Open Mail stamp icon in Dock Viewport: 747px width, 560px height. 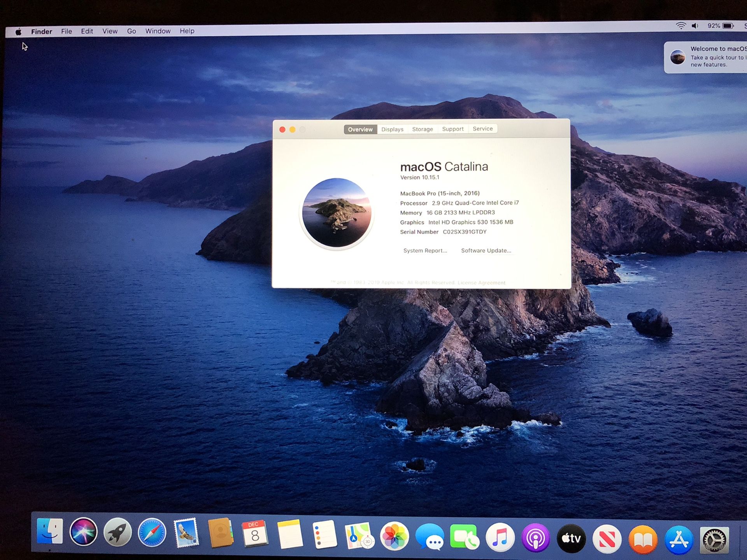[186, 533]
